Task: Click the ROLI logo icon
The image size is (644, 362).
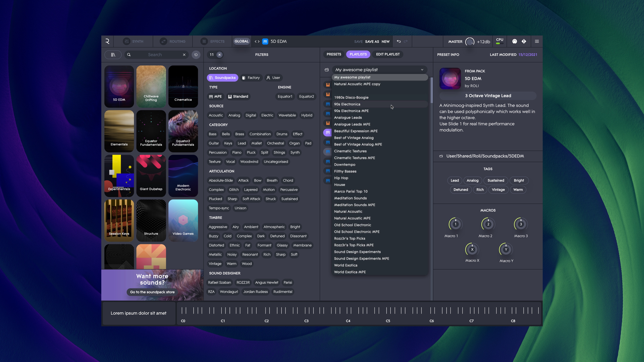Action: pyautogui.click(x=107, y=41)
